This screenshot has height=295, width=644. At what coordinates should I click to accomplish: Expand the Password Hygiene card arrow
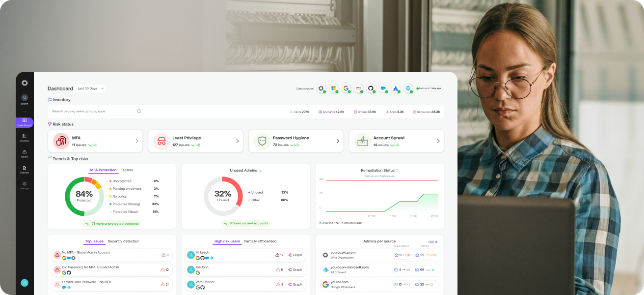tap(338, 141)
